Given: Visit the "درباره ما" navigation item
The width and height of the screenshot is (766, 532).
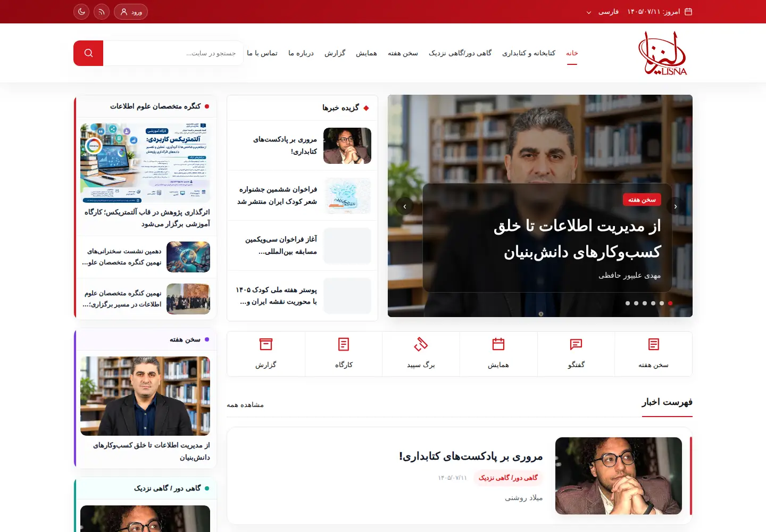Looking at the screenshot, I should pyautogui.click(x=301, y=53).
